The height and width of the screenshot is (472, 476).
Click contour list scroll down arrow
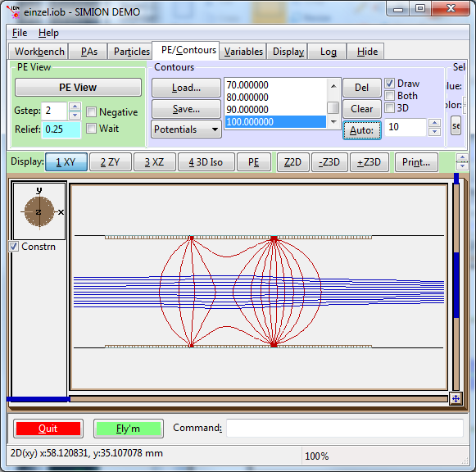(333, 122)
